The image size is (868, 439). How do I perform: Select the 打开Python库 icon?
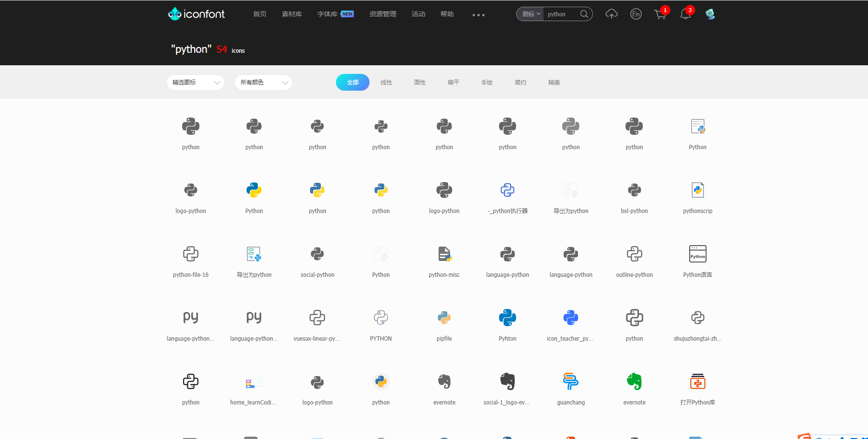[698, 382]
